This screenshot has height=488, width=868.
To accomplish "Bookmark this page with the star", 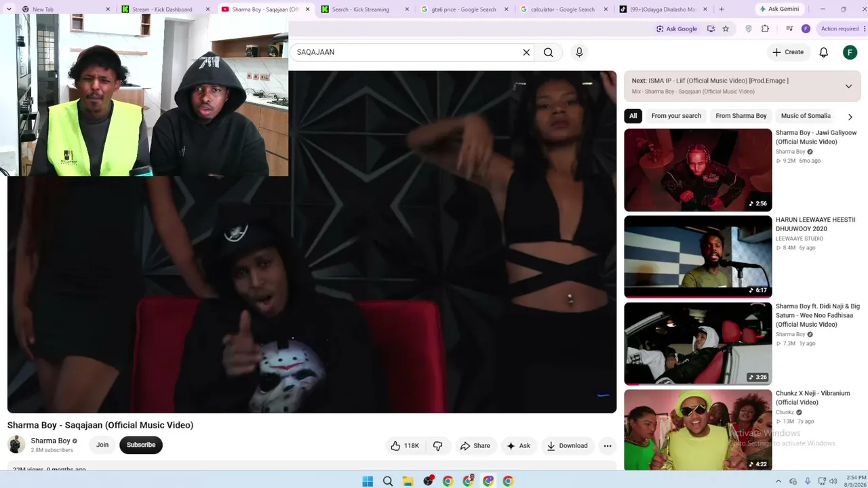I will (x=726, y=28).
